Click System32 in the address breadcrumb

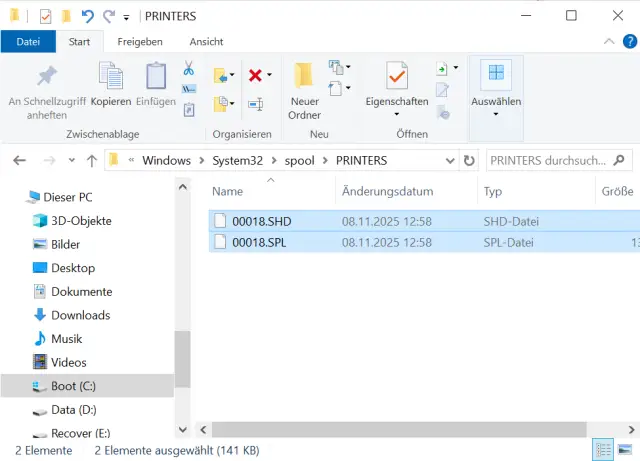tap(238, 160)
